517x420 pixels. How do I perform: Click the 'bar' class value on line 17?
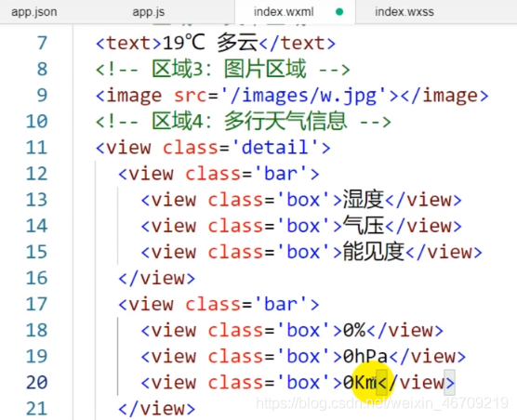tap(281, 304)
